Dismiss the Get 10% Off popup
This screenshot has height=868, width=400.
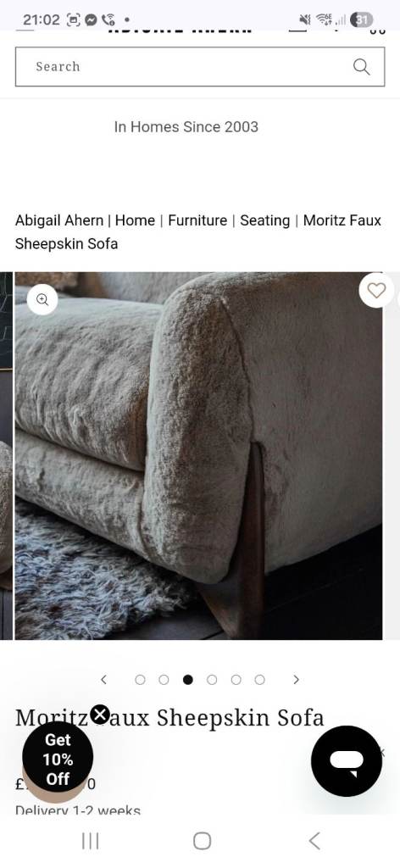tap(100, 715)
